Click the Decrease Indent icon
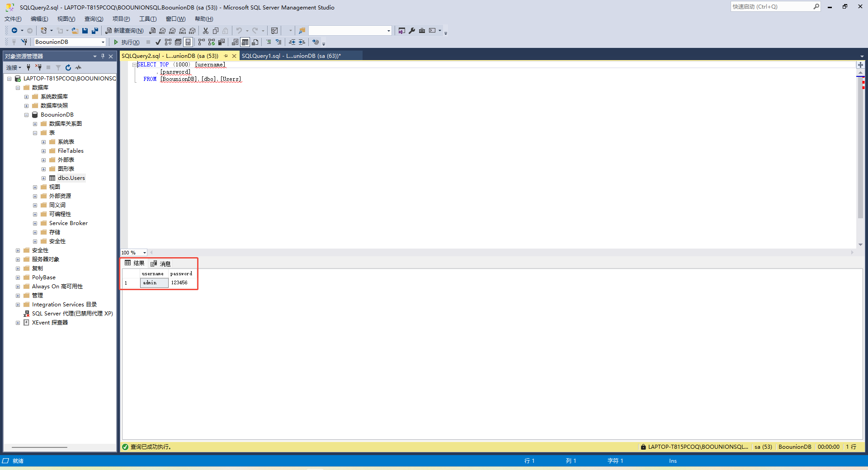The width and height of the screenshot is (868, 470). [292, 42]
